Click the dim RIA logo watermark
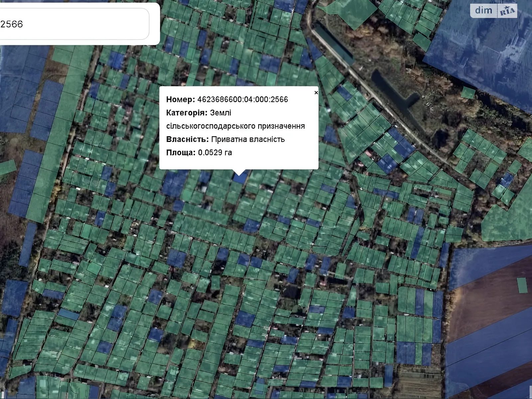The height and width of the screenshot is (399, 532). click(x=493, y=11)
